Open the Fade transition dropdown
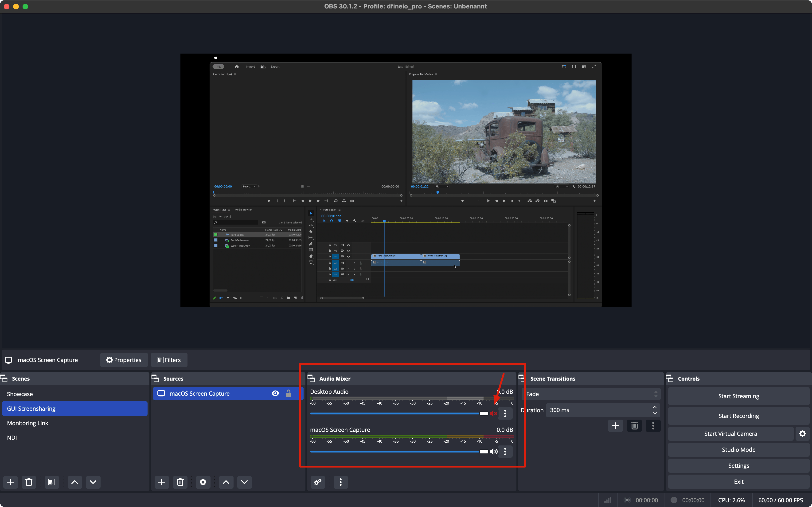 coord(591,394)
